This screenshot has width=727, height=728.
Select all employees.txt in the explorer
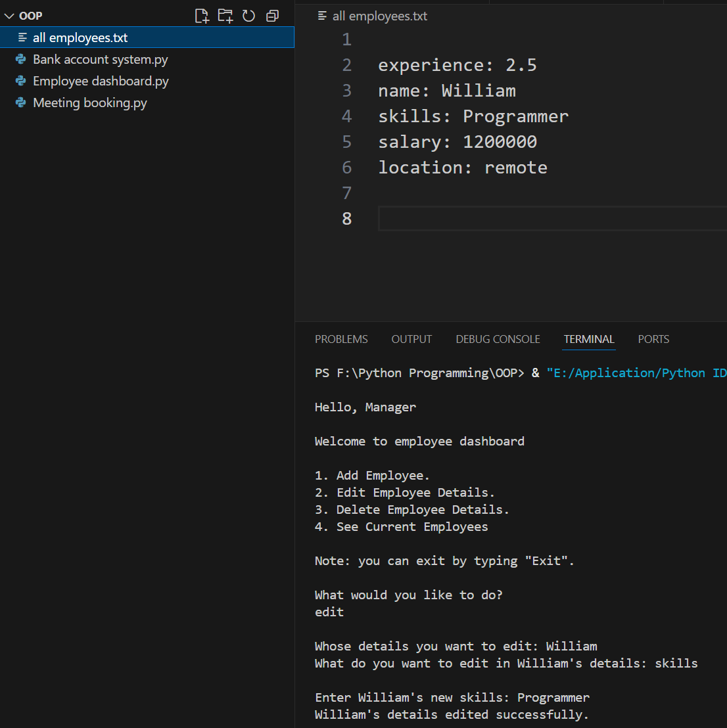click(x=80, y=37)
